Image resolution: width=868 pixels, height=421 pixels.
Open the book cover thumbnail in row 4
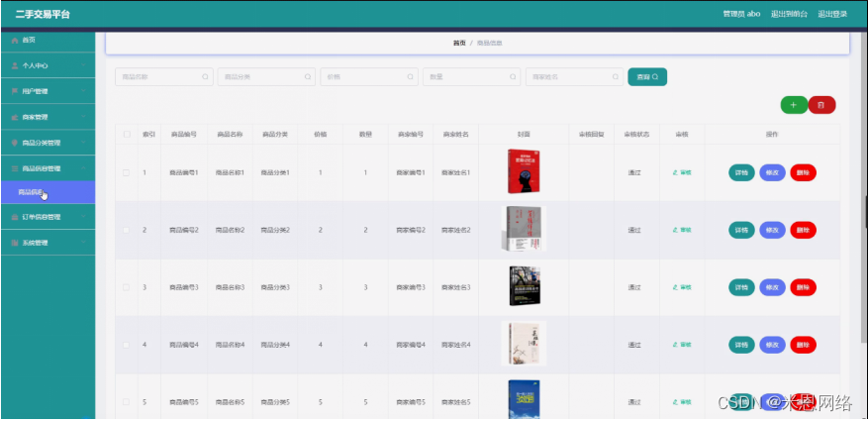[x=524, y=344]
